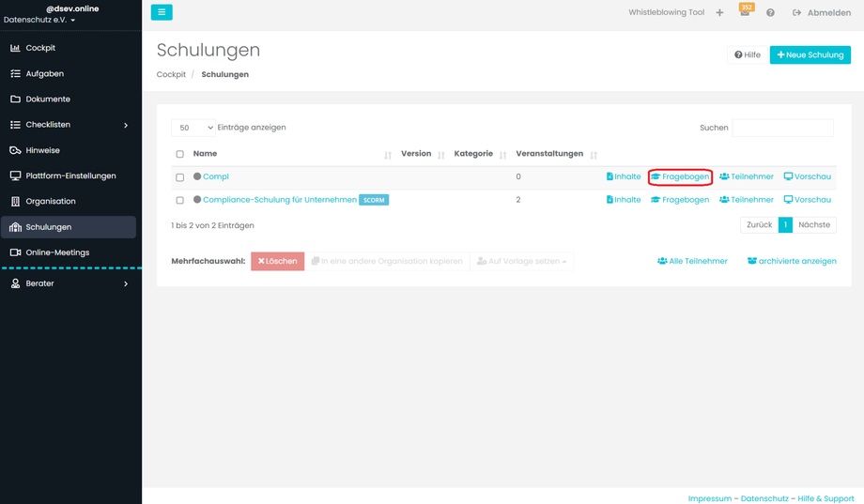Open Vorschau for the Compliance-Schulung row
The width and height of the screenshot is (864, 504).
coord(808,200)
